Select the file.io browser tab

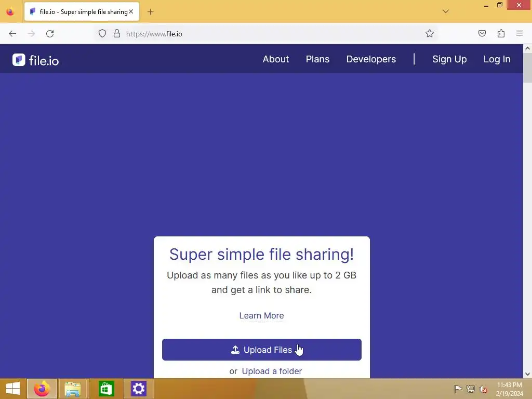[82, 11]
